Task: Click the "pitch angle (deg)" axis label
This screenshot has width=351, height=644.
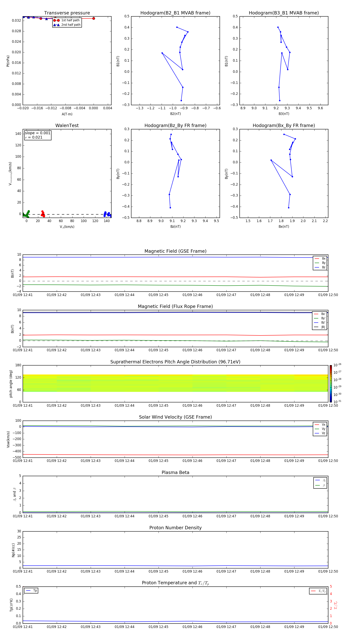Action: (11, 384)
